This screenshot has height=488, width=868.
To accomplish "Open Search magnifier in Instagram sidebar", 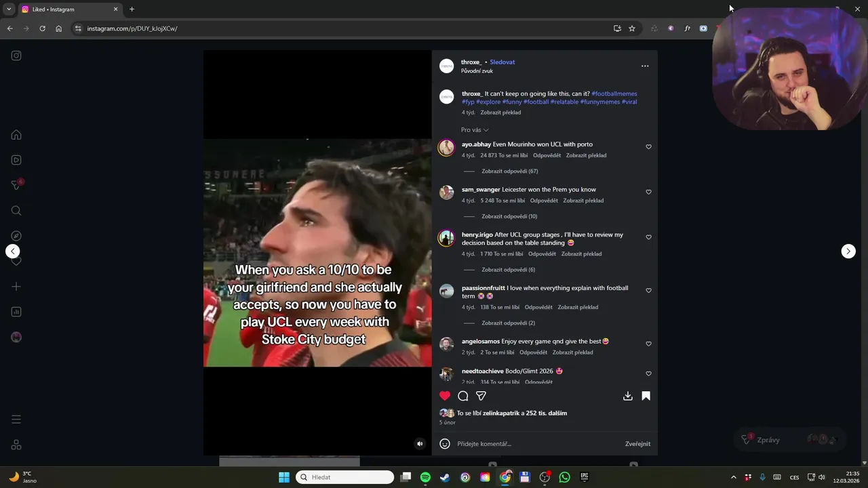I will (x=16, y=211).
